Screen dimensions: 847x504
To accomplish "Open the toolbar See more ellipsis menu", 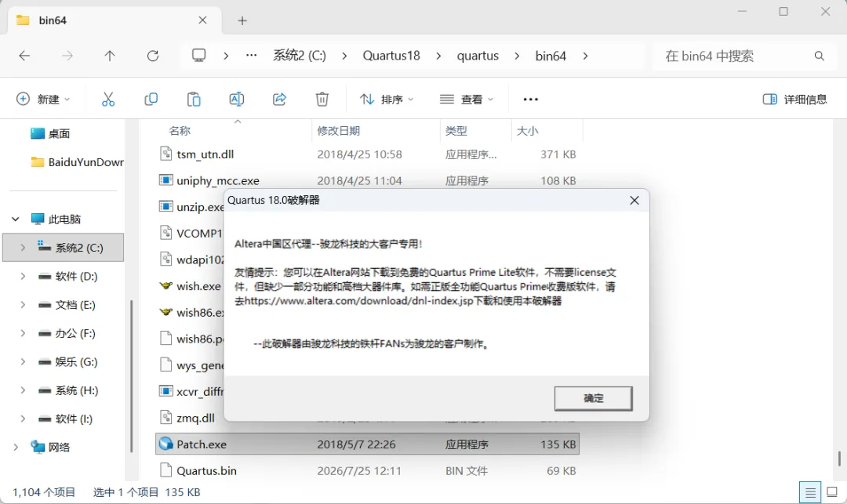I will (530, 100).
